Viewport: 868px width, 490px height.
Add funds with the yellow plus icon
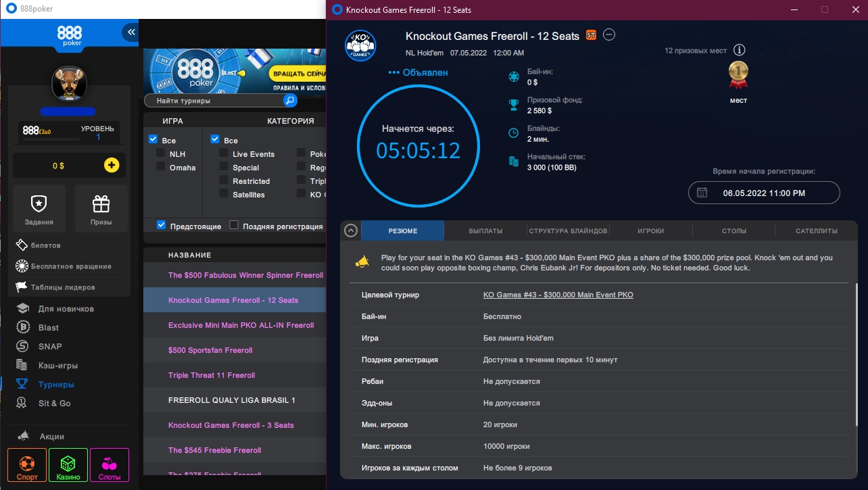click(x=112, y=166)
